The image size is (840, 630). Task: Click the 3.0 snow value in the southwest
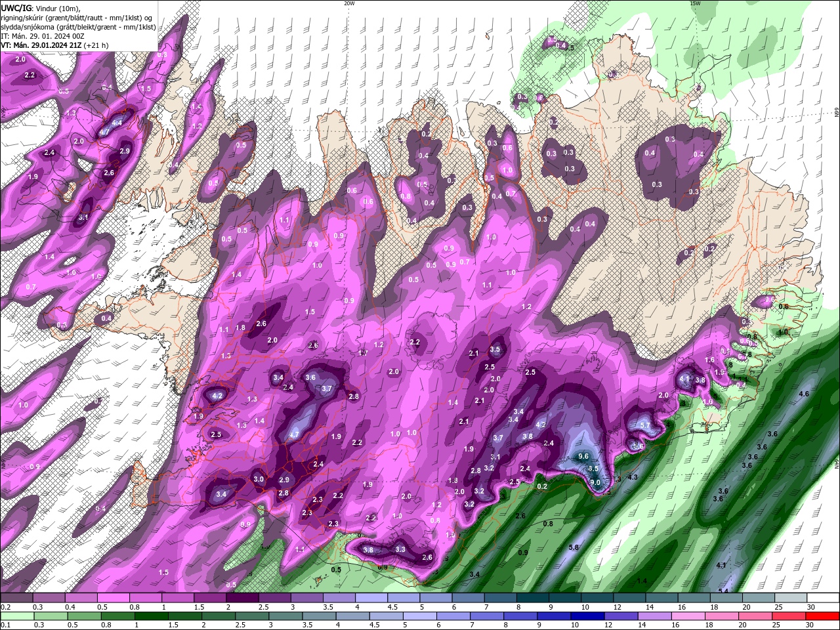259,479
